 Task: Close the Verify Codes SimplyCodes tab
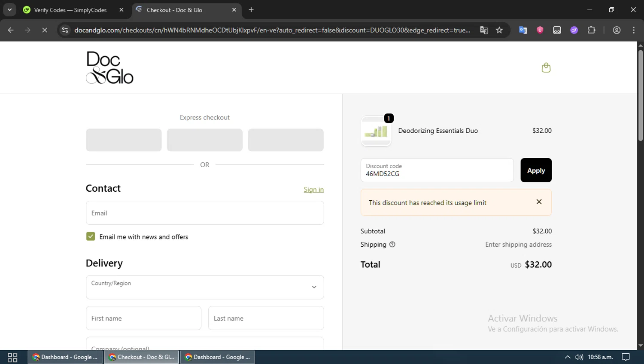tap(122, 9)
